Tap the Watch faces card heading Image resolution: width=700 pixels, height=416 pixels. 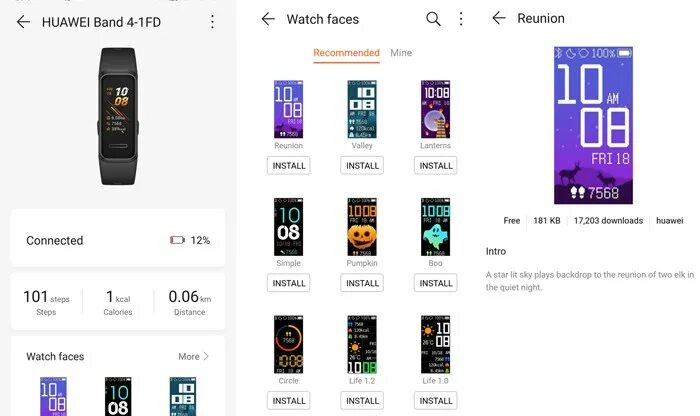55,357
